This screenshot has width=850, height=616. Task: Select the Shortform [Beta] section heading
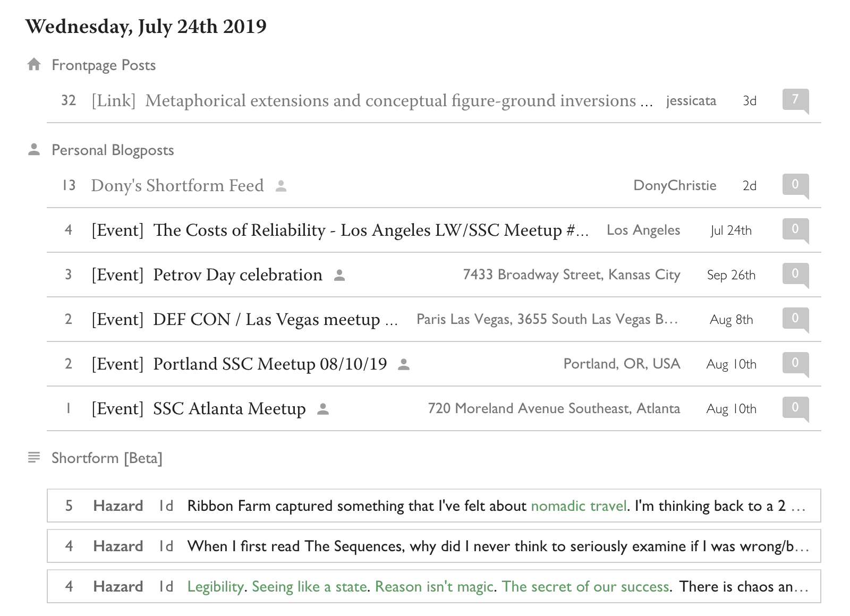[107, 458]
